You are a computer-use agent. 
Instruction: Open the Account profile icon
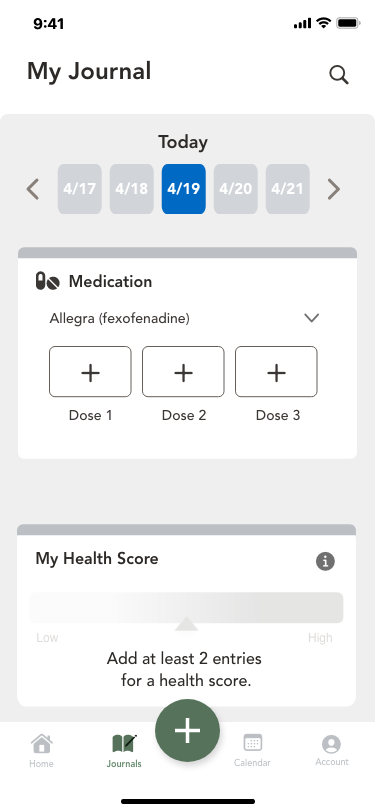tap(331, 744)
